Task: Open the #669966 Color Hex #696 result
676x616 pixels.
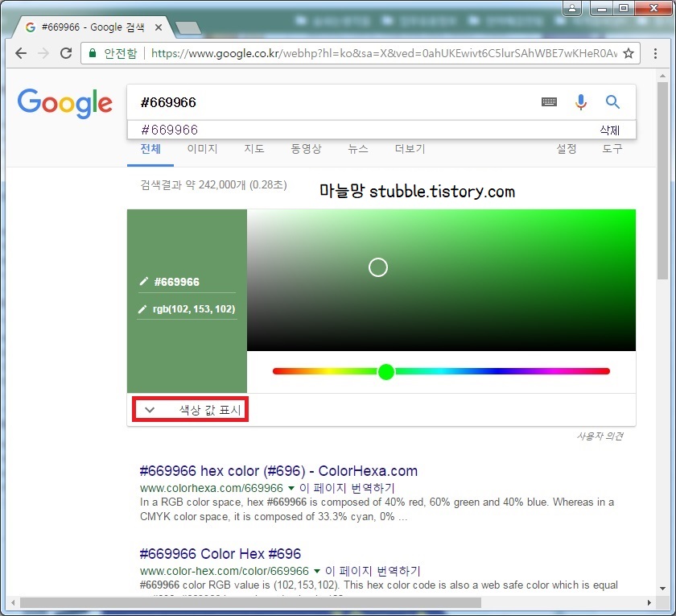Action: point(221,554)
